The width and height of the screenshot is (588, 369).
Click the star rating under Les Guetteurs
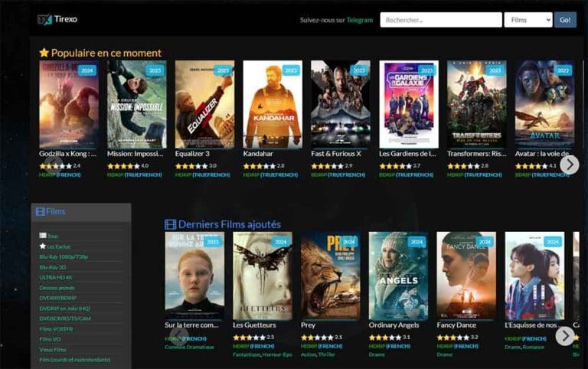pos(249,337)
